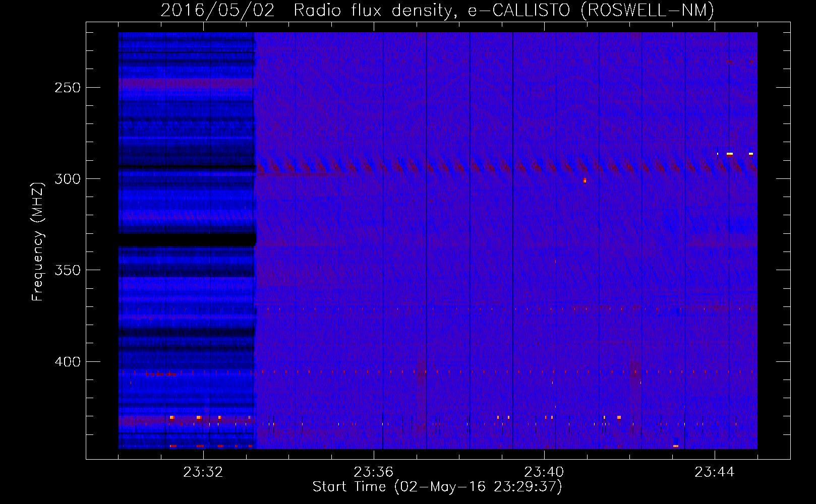Click the plot title 'Radio flux density, e-CALLISTO (ROSWELL-NM)'
816x504 pixels.
(x=504, y=10)
